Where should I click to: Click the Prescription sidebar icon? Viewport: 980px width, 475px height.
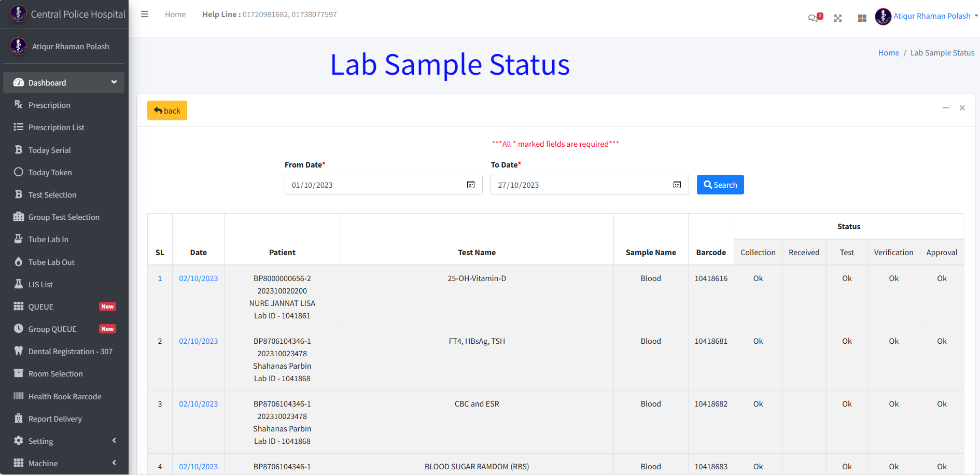19,105
